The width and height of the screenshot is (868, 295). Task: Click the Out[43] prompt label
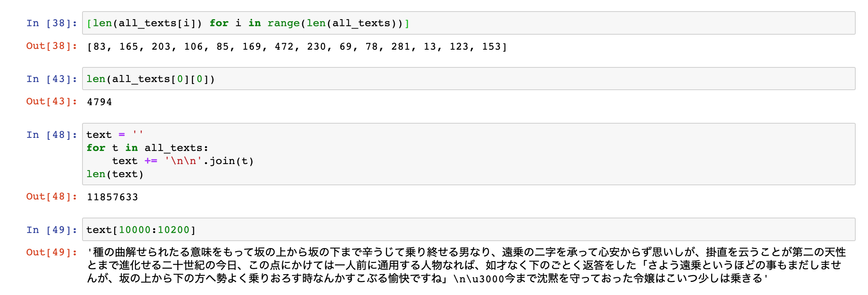(52, 101)
